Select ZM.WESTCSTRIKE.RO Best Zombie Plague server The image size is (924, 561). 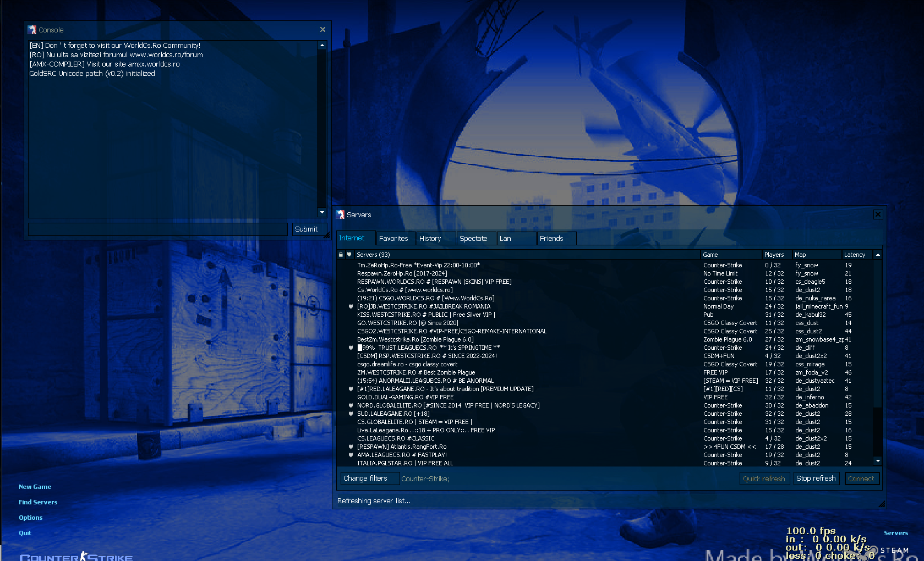(605, 372)
